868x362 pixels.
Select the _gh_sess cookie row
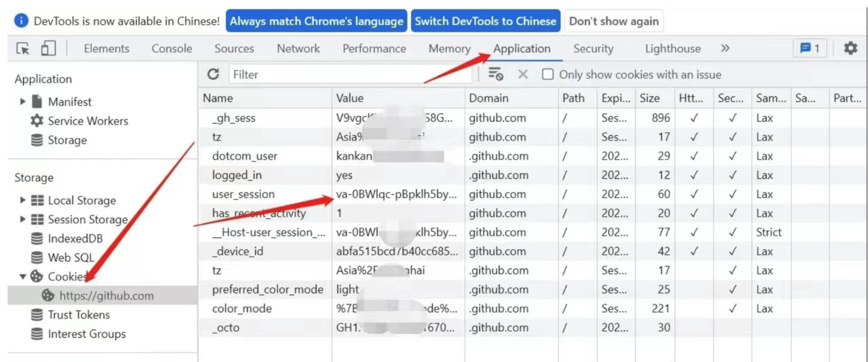pyautogui.click(x=532, y=118)
